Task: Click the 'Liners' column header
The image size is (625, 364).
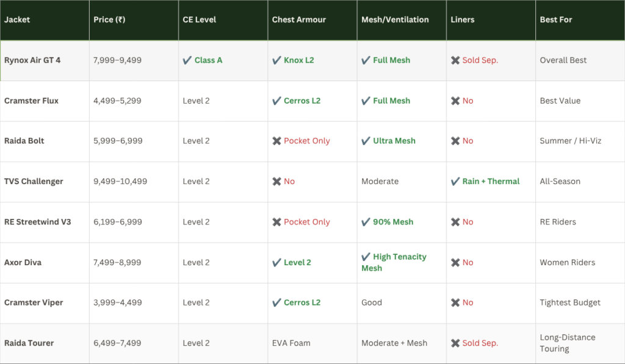Action: coord(463,20)
